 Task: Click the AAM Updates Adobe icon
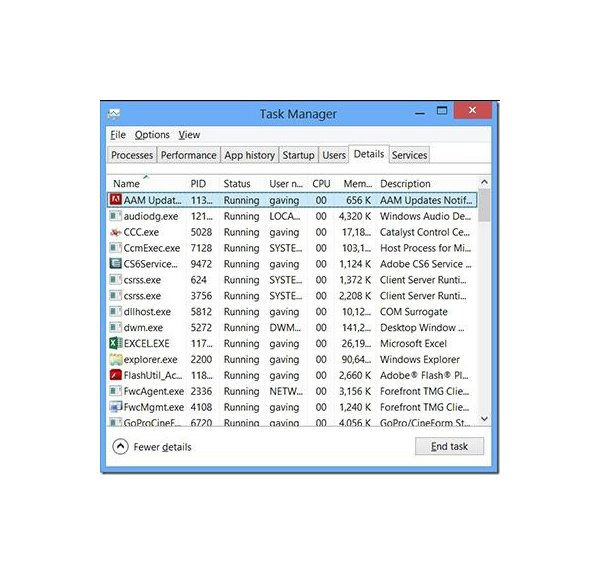(x=116, y=200)
